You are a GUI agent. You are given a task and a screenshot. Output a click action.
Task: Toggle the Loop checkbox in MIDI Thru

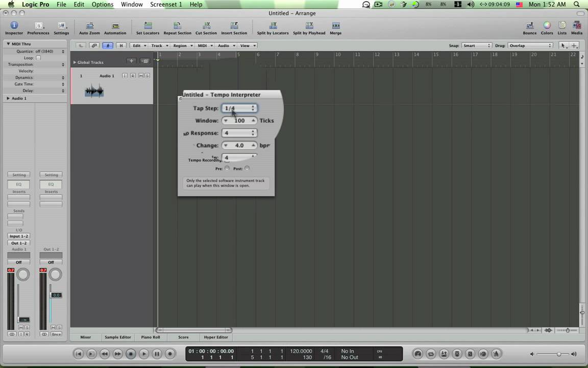(38, 58)
